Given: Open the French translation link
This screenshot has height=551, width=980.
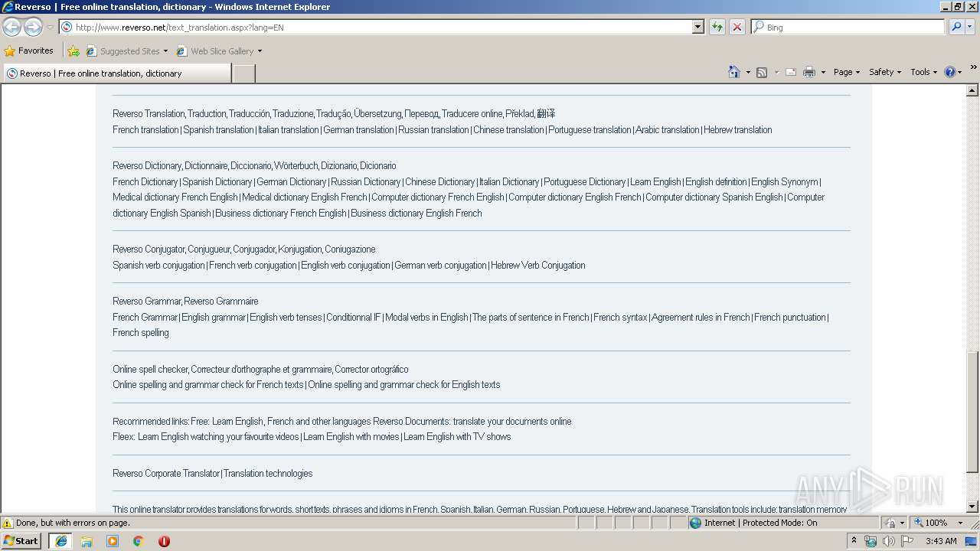Looking at the screenshot, I should pyautogui.click(x=145, y=129).
